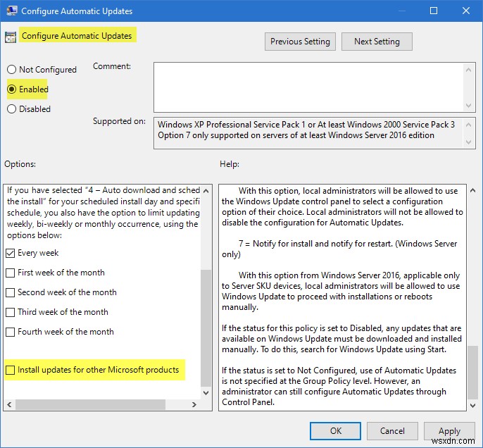Image resolution: width=483 pixels, height=448 pixels.
Task: Click the Supported on Windows XP text
Action: 306,125
